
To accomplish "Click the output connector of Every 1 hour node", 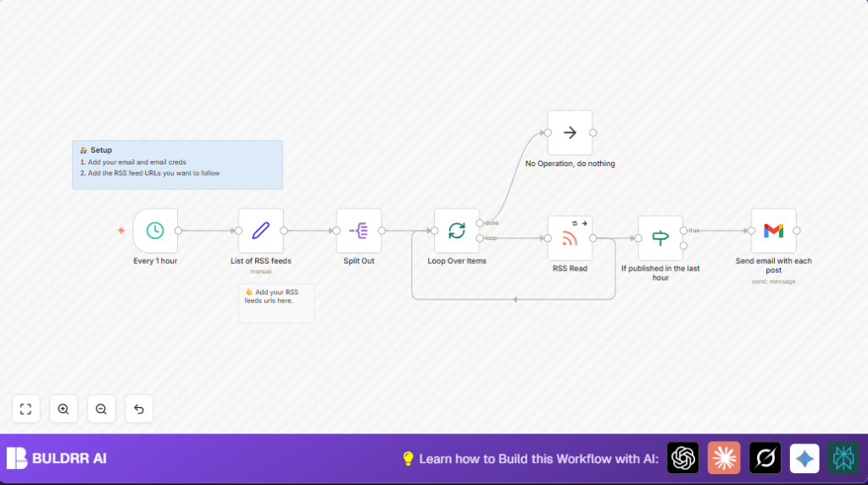I will pos(178,231).
